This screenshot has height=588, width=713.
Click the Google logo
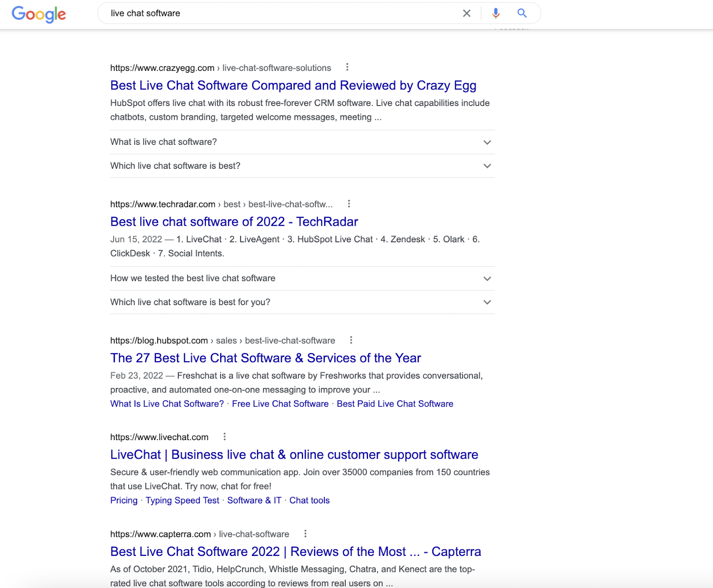tap(39, 14)
